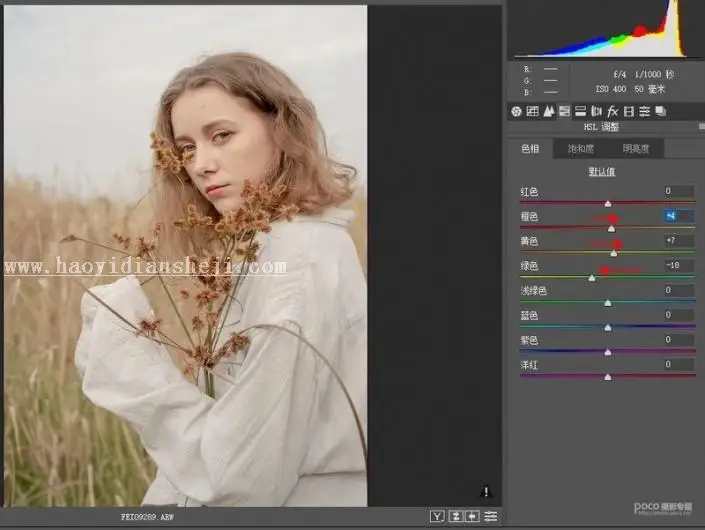The image size is (705, 530).
Task: Swap before and after settings icon
Action: tap(455, 516)
